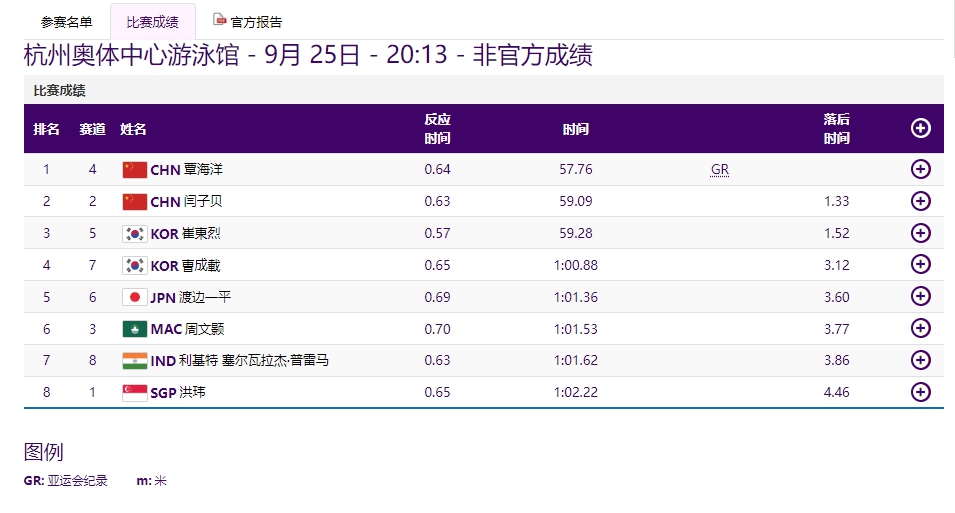Expand all rows with header plus icon
The width and height of the screenshot is (955, 513).
(x=921, y=128)
